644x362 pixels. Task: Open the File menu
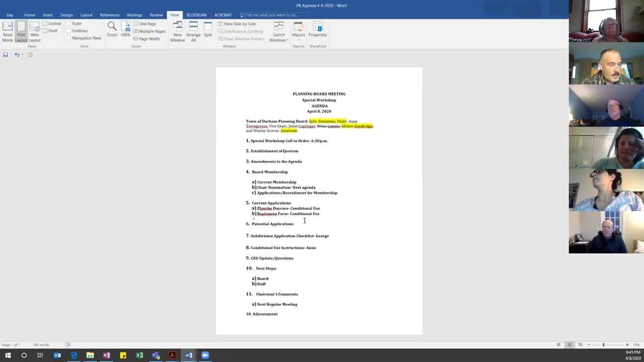click(x=10, y=15)
